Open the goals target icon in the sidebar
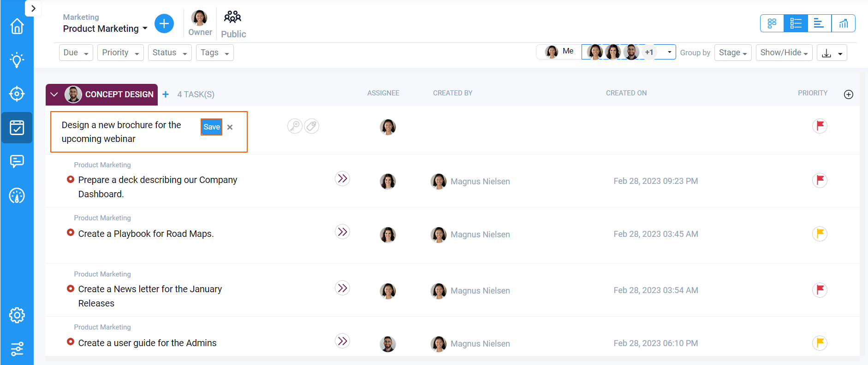The image size is (868, 365). (17, 94)
